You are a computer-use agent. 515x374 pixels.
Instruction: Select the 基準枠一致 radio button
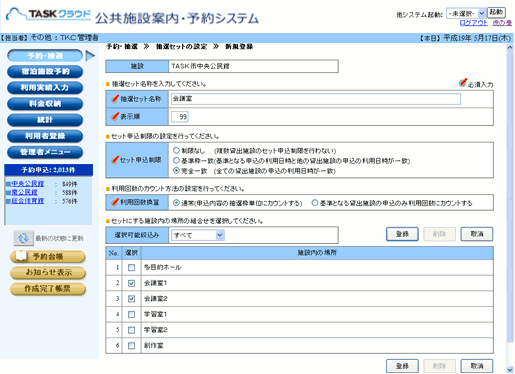pyautogui.click(x=176, y=161)
